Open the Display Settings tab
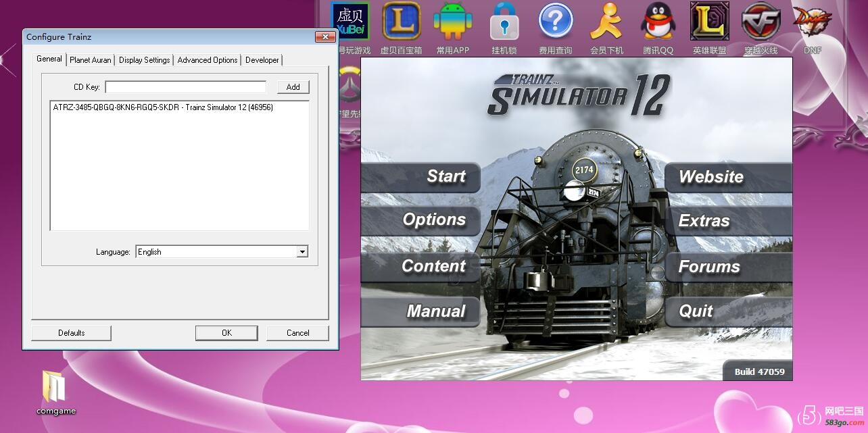The width and height of the screenshot is (868, 433). tap(145, 60)
